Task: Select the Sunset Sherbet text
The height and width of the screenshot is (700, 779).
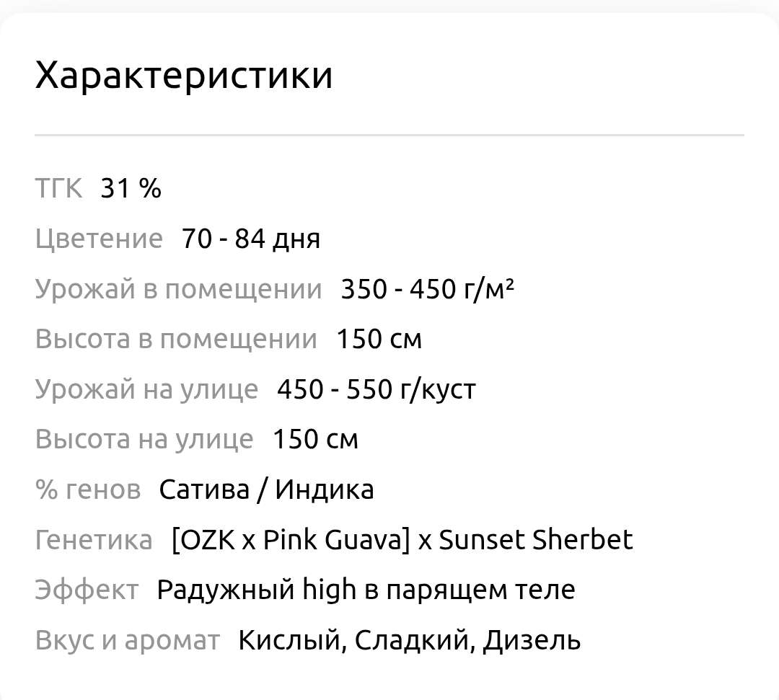Action: tap(536, 540)
